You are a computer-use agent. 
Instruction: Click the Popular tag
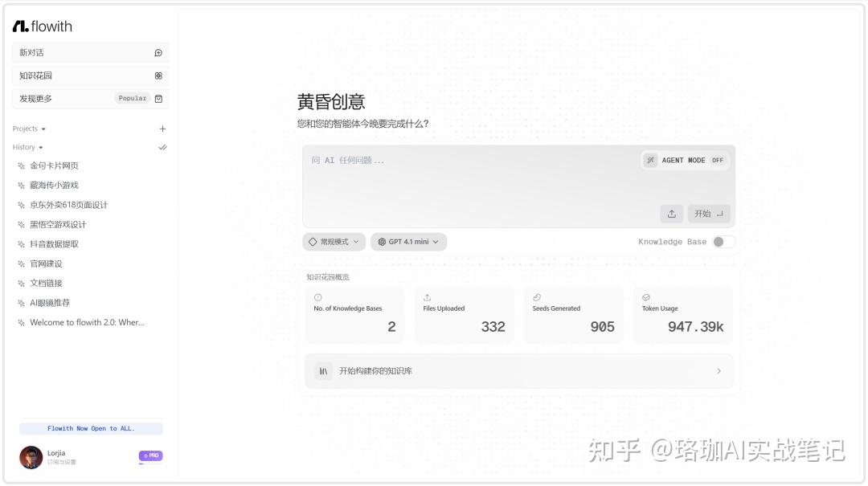[x=133, y=99]
